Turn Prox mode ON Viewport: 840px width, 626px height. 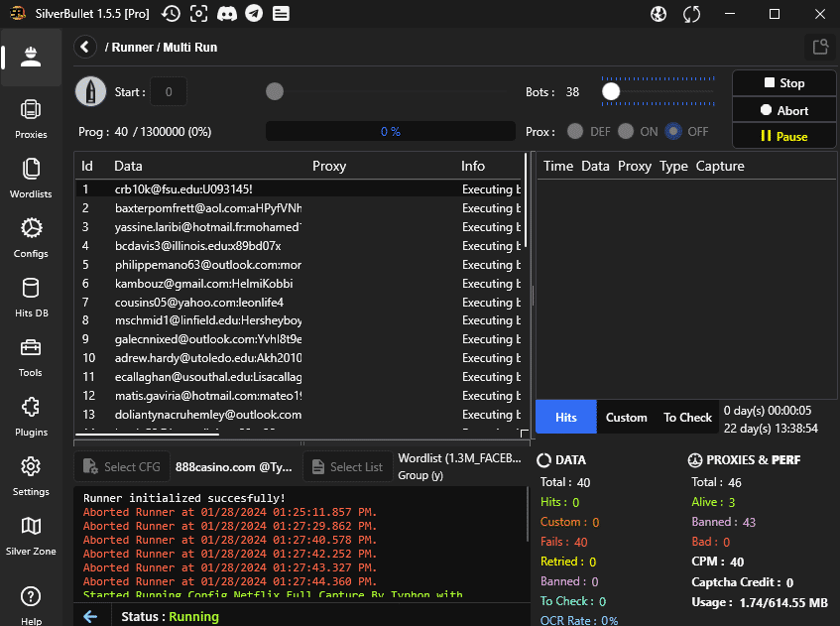[x=626, y=131]
